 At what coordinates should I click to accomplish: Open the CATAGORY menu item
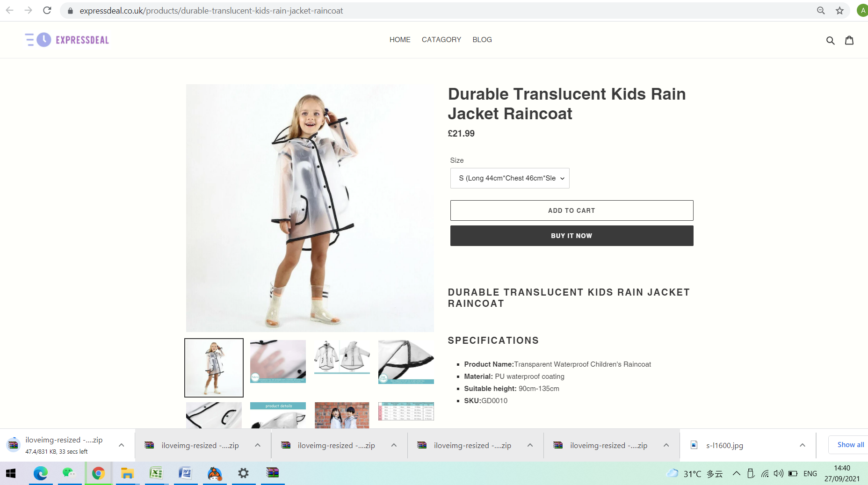(441, 40)
